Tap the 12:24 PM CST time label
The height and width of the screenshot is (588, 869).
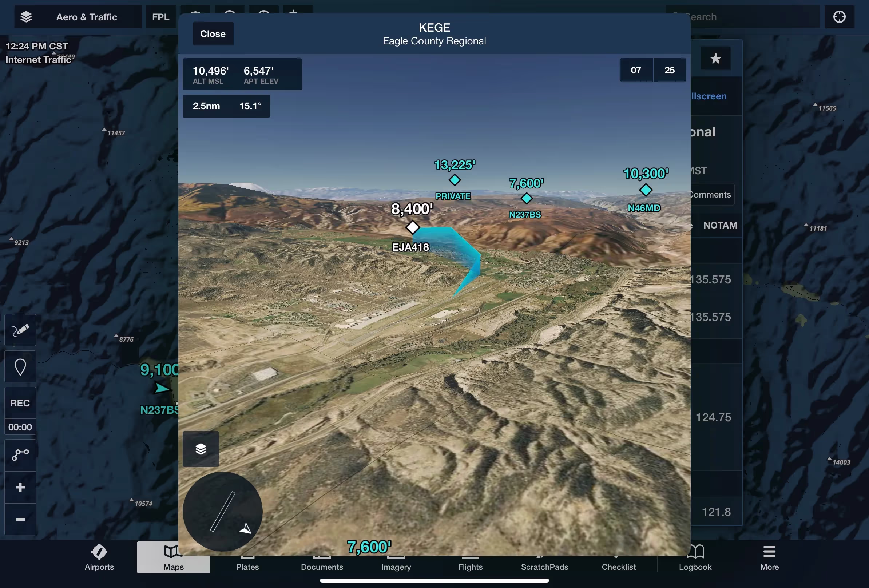click(x=37, y=46)
